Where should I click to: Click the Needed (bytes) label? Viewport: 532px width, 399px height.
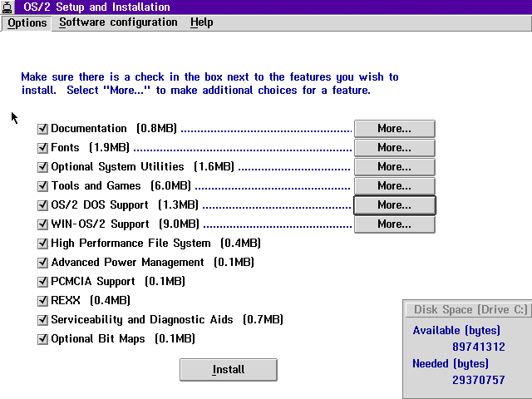pyautogui.click(x=451, y=364)
